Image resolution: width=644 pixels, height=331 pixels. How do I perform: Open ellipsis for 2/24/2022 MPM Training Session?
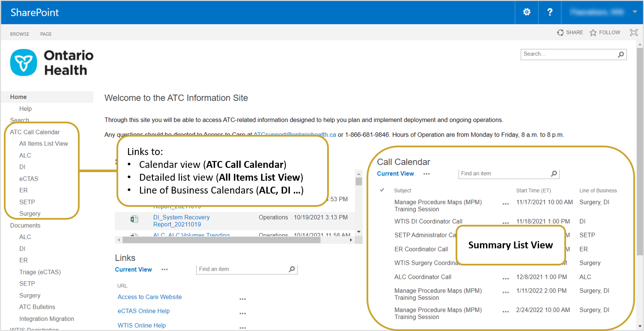506,312
